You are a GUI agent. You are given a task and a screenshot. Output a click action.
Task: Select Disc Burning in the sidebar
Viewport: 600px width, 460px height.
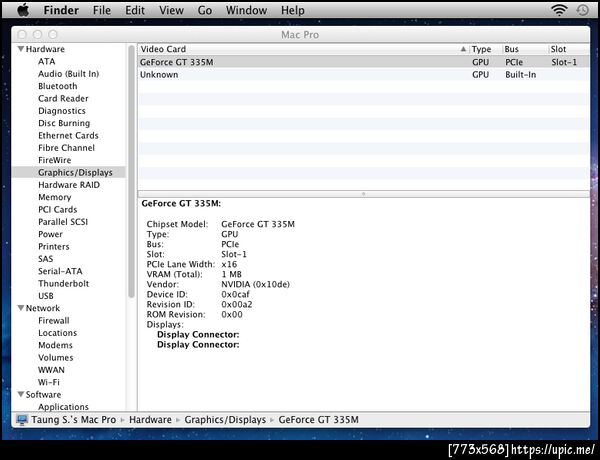click(64, 123)
